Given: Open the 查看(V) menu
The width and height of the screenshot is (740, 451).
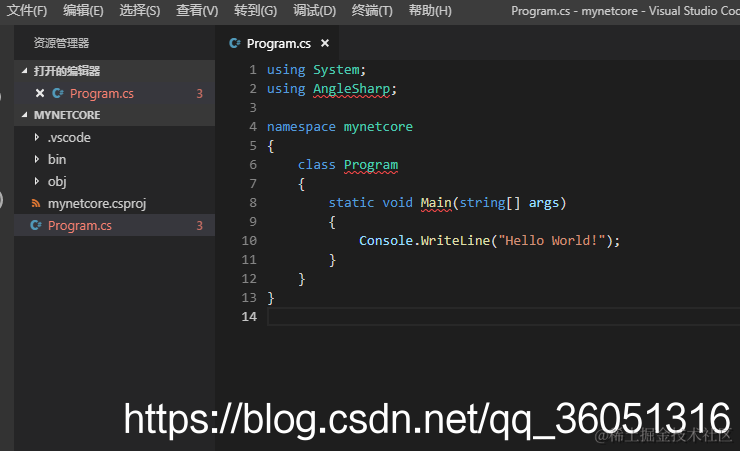Looking at the screenshot, I should 197,10.
